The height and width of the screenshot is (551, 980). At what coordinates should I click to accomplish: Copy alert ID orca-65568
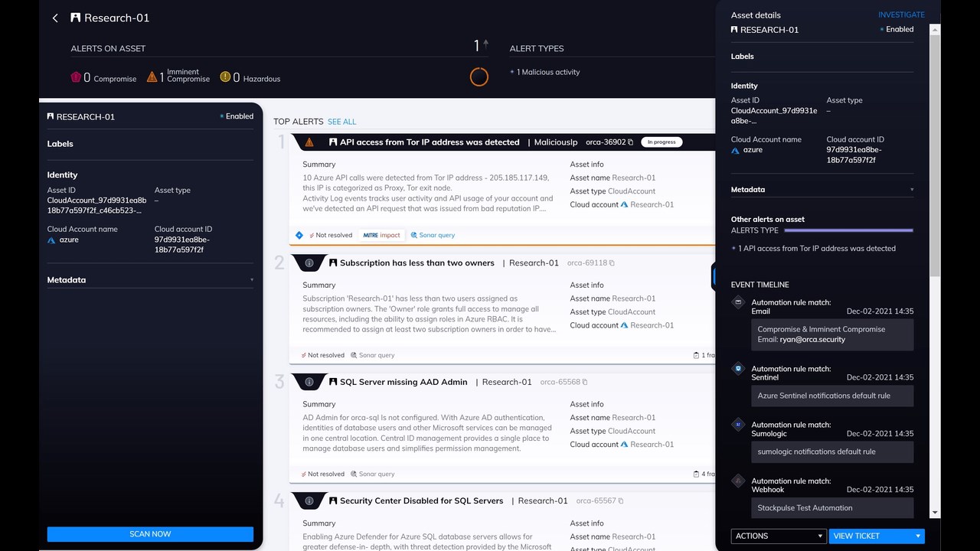point(585,382)
